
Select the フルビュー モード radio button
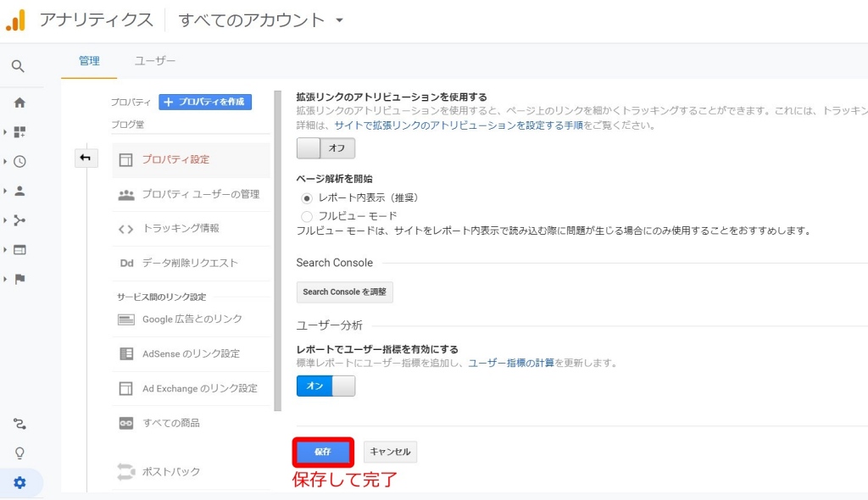(x=305, y=214)
